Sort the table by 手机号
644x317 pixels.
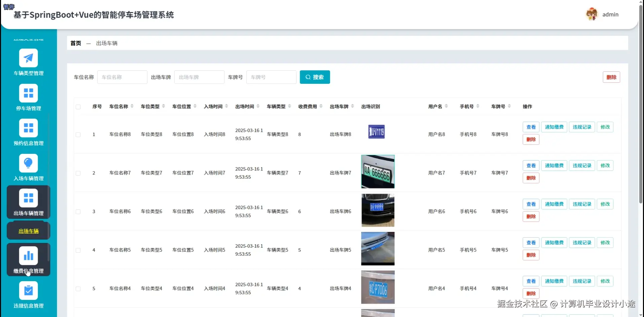tap(478, 106)
